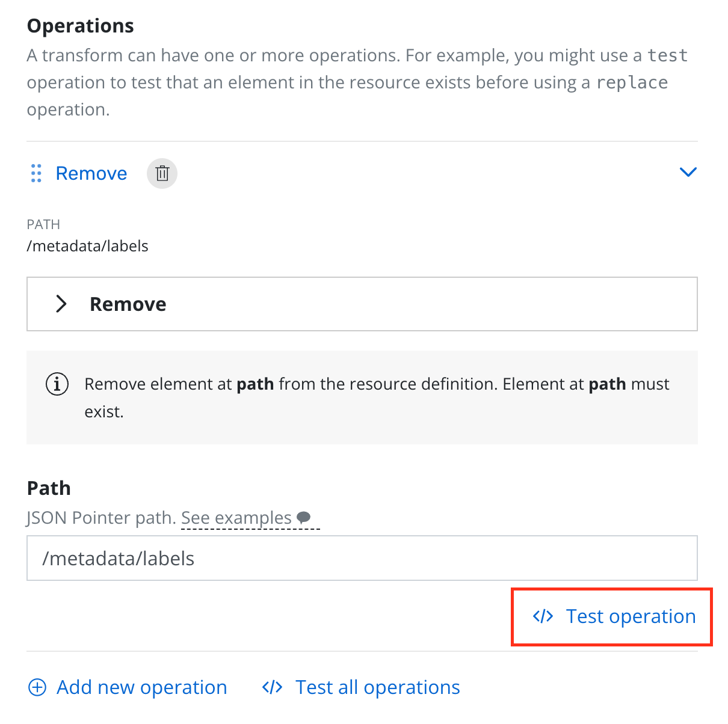Click the 'replace' code word in description
728x724 pixels.
pyautogui.click(x=632, y=82)
